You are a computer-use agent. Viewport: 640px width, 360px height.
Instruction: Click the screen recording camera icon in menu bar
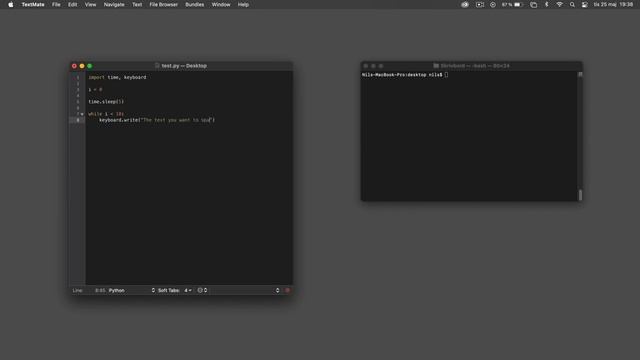(480, 4)
